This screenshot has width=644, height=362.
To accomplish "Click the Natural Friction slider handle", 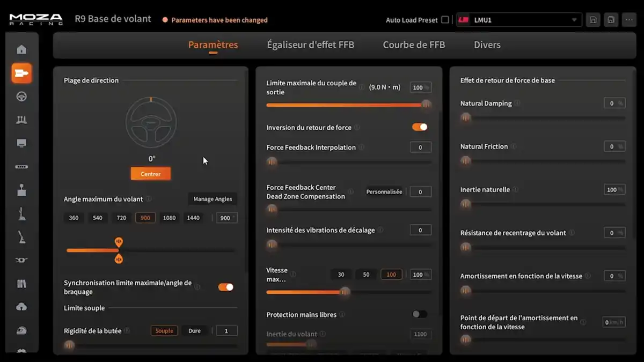I will pyautogui.click(x=465, y=160).
